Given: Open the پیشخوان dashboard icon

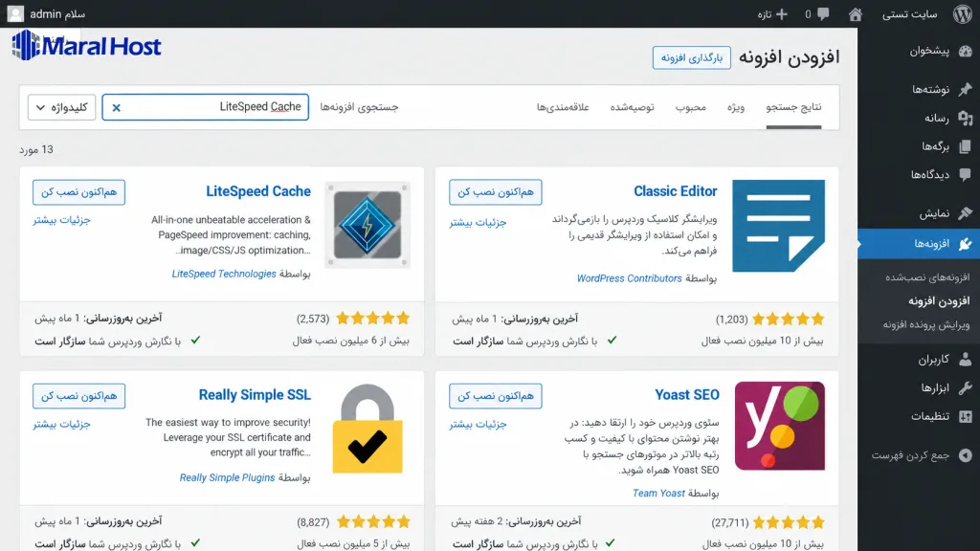Looking at the screenshot, I should tap(965, 52).
